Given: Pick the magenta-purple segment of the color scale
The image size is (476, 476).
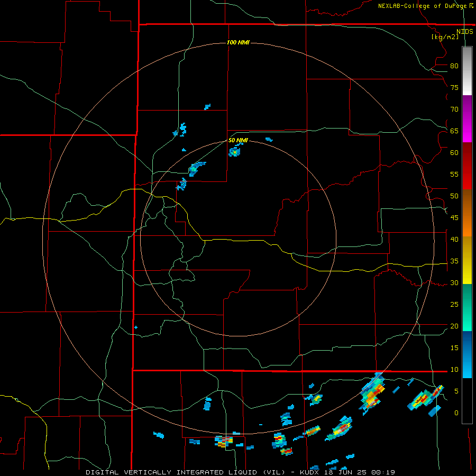Looking at the screenshot, I should [467, 118].
